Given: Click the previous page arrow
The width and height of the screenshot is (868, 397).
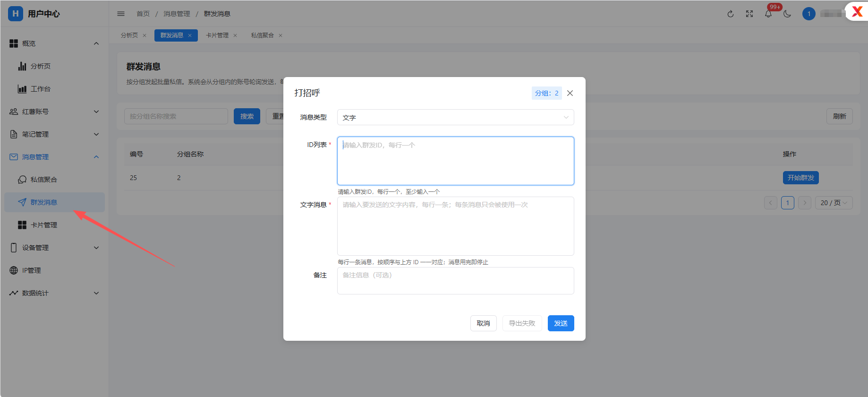Looking at the screenshot, I should 771,203.
